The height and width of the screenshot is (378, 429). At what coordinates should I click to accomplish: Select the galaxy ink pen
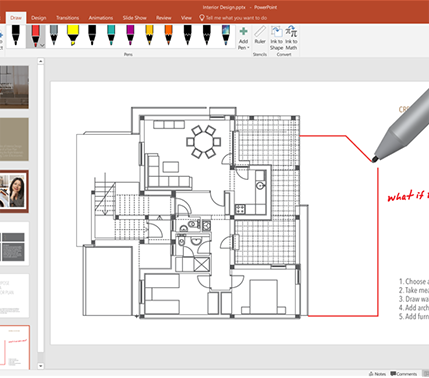coord(226,35)
